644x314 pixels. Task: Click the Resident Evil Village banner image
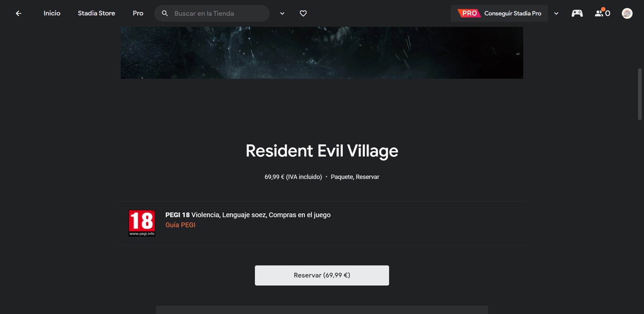[322, 53]
